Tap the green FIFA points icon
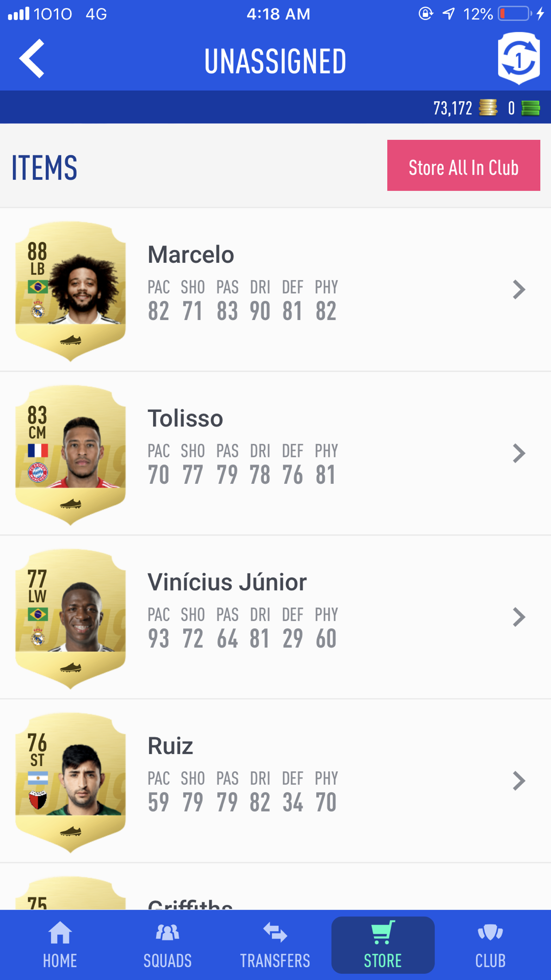This screenshot has height=980, width=551. coord(531,108)
